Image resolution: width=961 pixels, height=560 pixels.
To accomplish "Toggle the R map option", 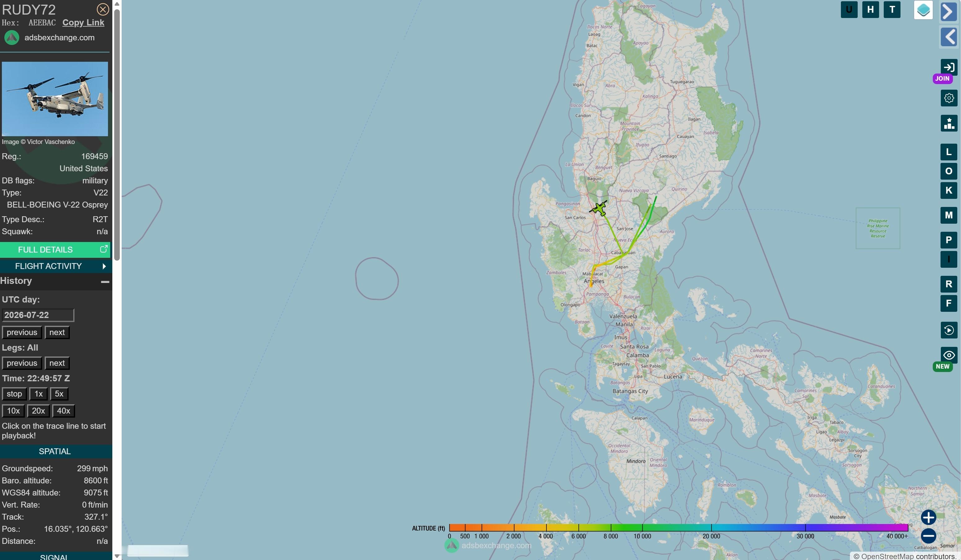I will [949, 284].
